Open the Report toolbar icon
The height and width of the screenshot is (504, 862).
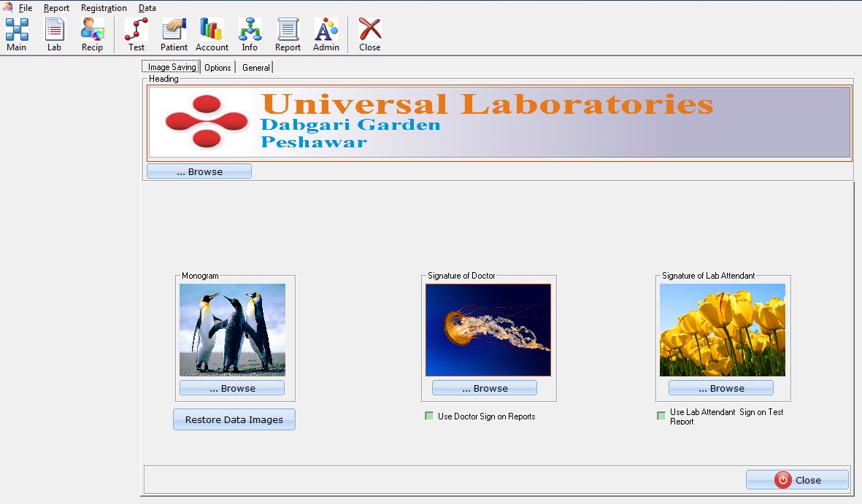pos(288,34)
